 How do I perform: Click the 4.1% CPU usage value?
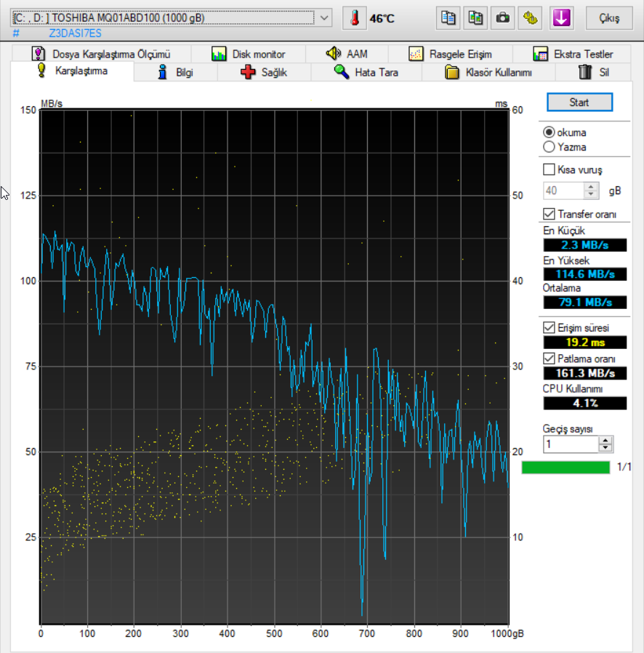(x=585, y=403)
